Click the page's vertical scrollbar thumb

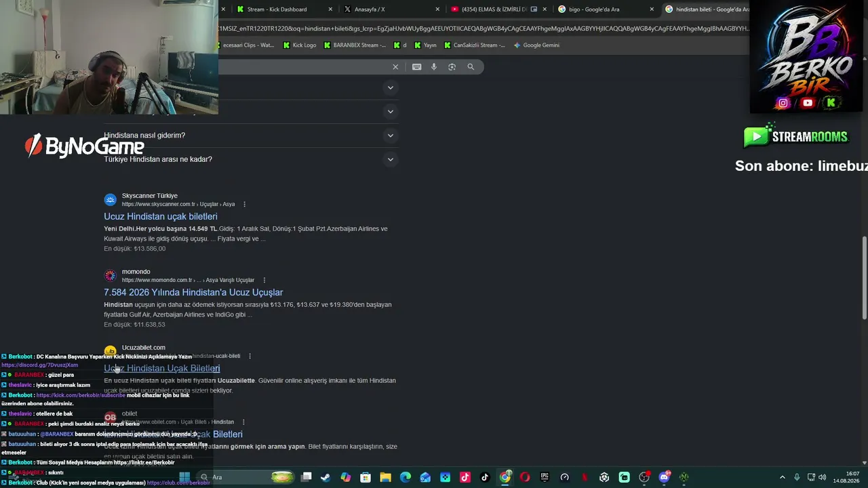pos(864,278)
